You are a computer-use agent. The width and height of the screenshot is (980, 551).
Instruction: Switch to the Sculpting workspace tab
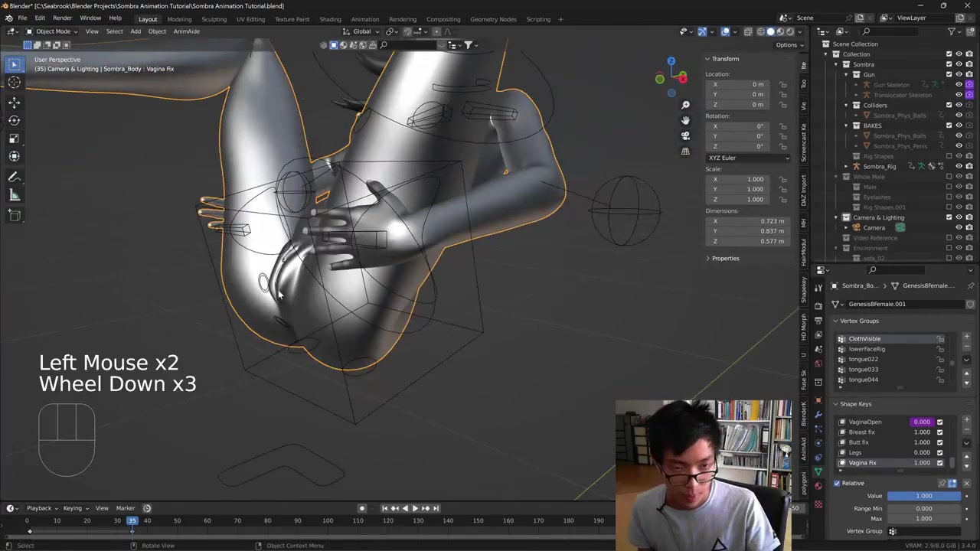click(x=214, y=19)
